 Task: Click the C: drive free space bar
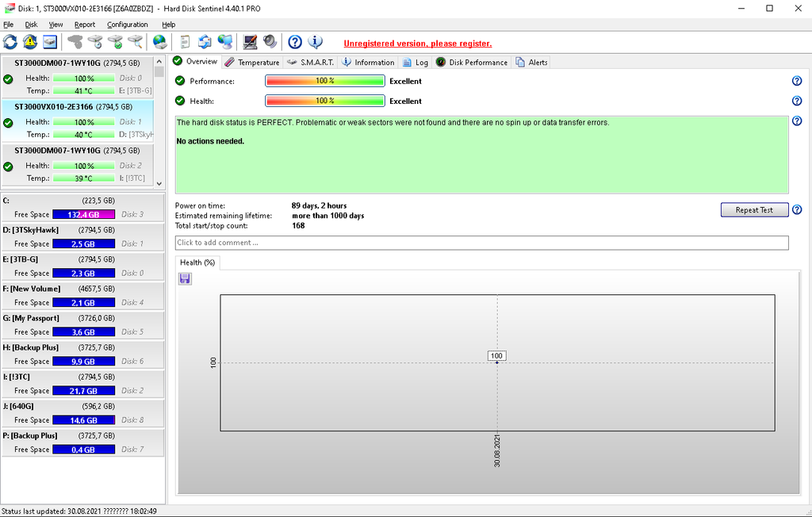click(83, 215)
